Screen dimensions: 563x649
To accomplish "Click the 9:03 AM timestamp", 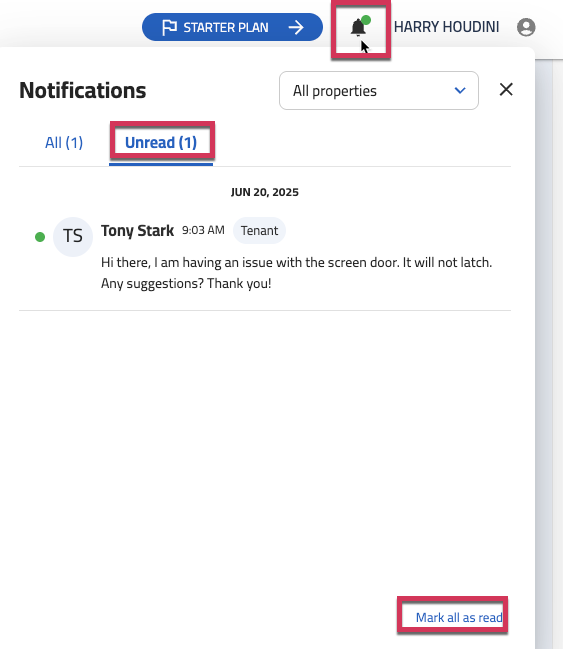I will (203, 230).
